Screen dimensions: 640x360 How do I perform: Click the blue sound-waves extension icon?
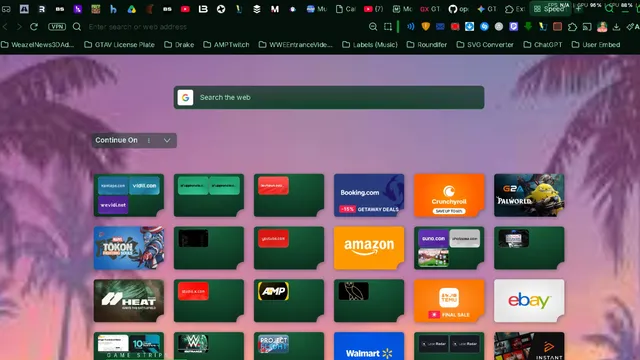pos(410,27)
